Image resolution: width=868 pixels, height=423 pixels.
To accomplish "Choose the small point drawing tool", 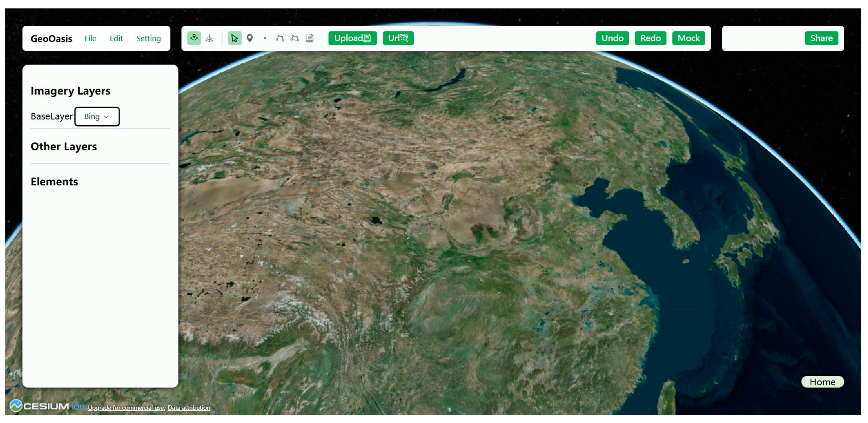I will (x=265, y=38).
